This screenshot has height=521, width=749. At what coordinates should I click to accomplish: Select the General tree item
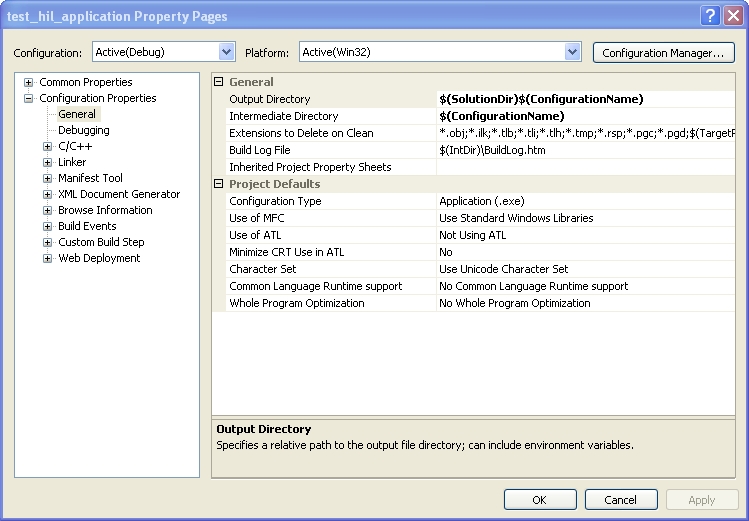(77, 114)
